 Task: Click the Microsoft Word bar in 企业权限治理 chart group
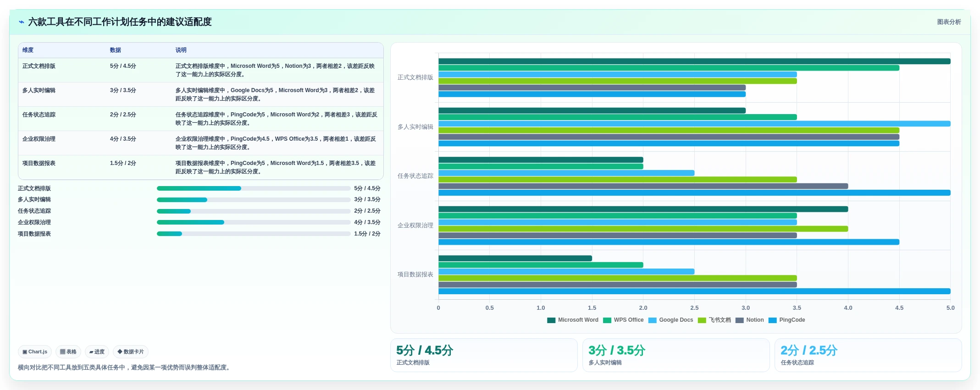tap(643, 209)
